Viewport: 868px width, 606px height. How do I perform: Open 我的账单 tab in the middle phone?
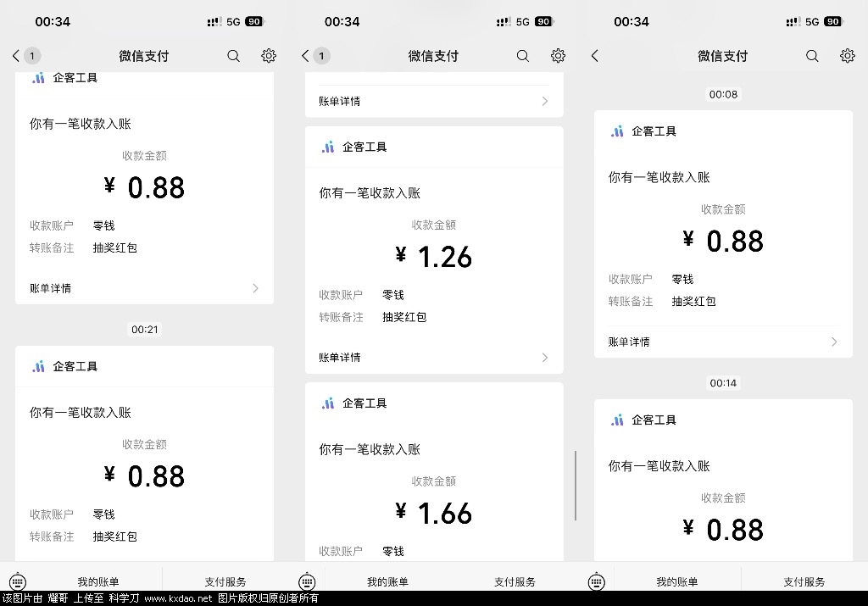pyautogui.click(x=387, y=581)
